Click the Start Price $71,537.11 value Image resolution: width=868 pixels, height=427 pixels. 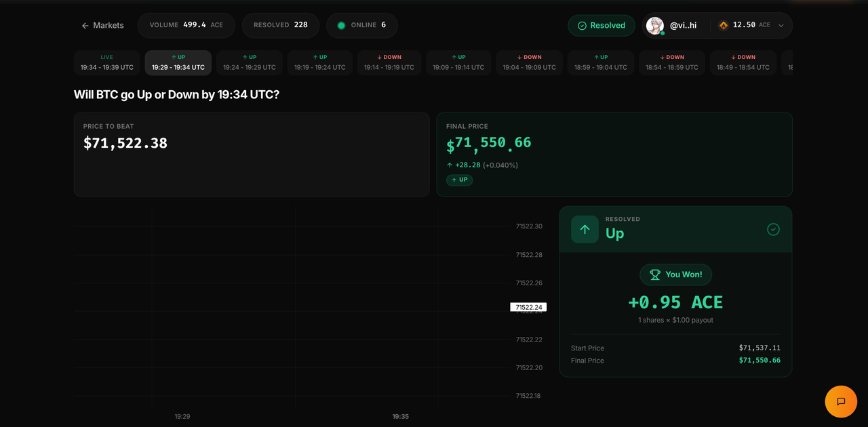[759, 348]
